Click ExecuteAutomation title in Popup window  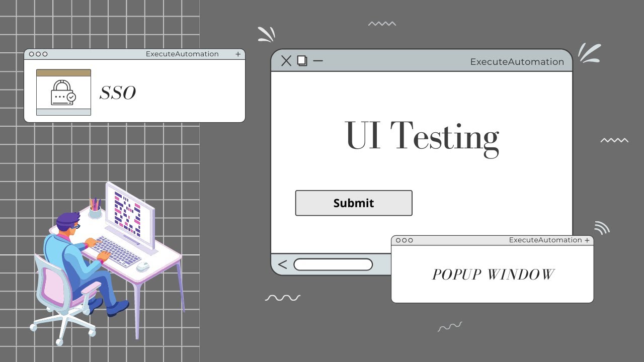545,240
